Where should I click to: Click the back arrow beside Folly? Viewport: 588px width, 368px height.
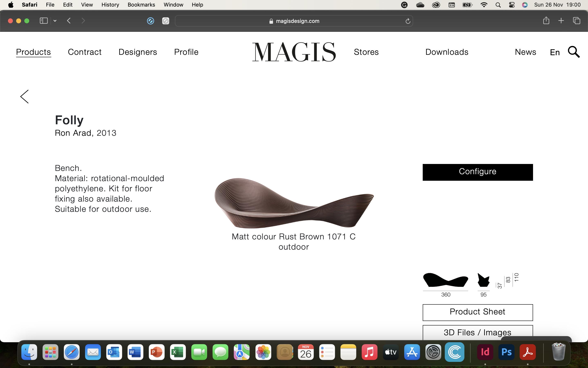25,96
